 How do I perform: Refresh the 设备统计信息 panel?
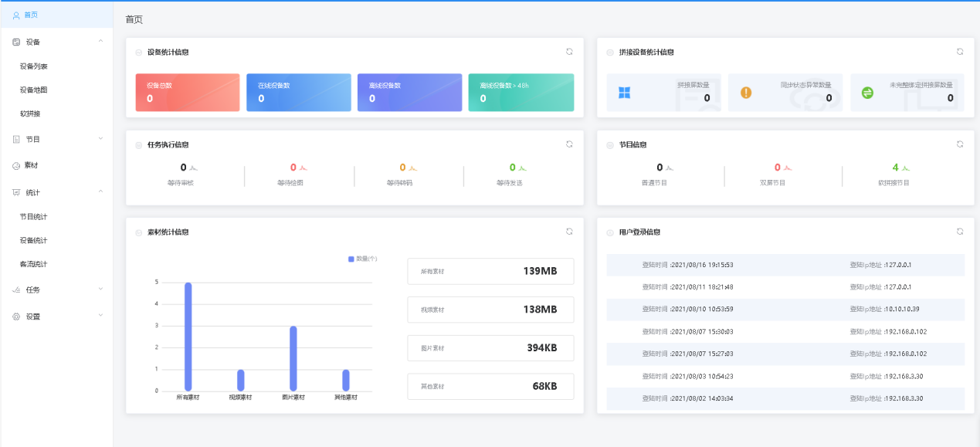pyautogui.click(x=569, y=52)
